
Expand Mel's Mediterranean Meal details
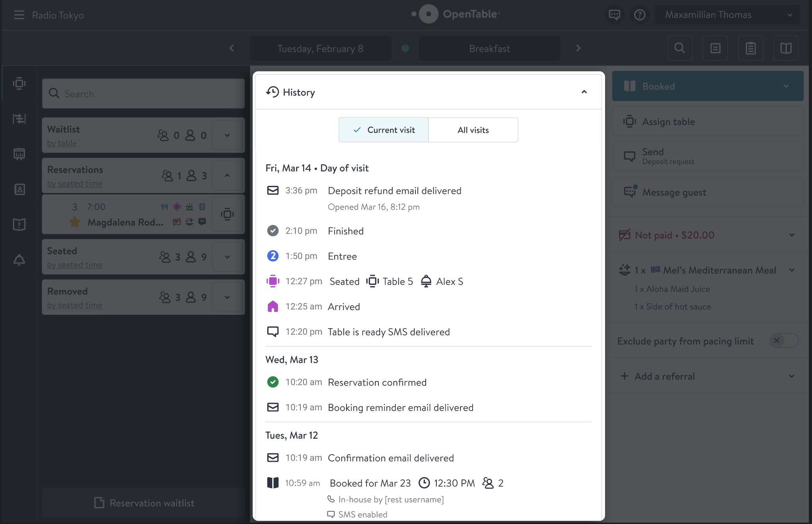coord(792,270)
